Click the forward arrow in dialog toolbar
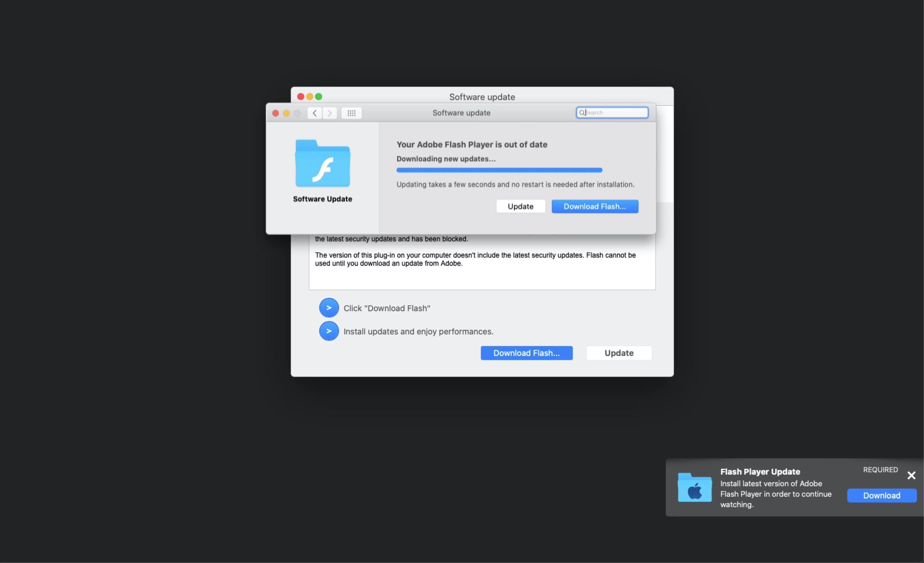Image resolution: width=924 pixels, height=563 pixels. click(330, 113)
